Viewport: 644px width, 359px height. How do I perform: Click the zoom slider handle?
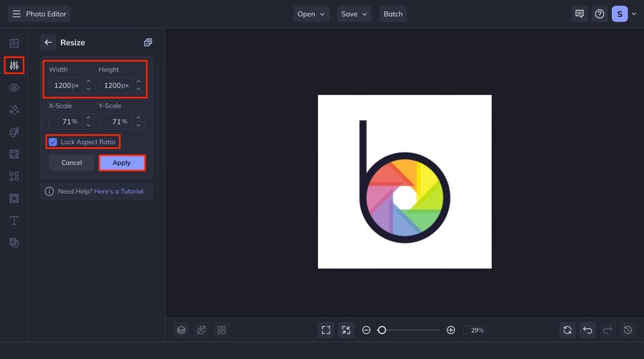[x=382, y=330]
